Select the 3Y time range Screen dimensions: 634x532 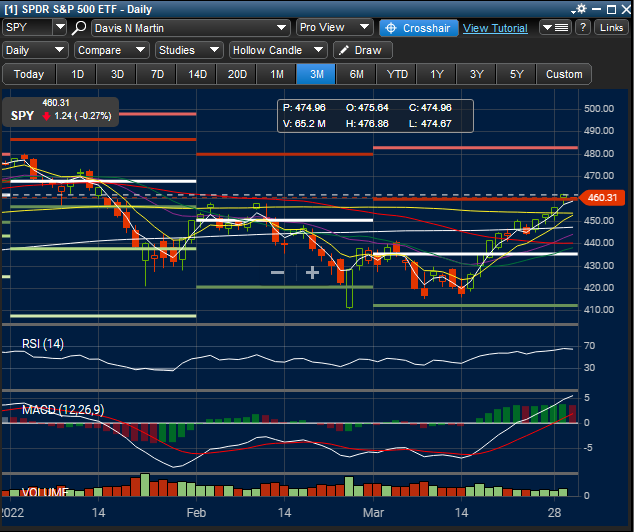[477, 74]
